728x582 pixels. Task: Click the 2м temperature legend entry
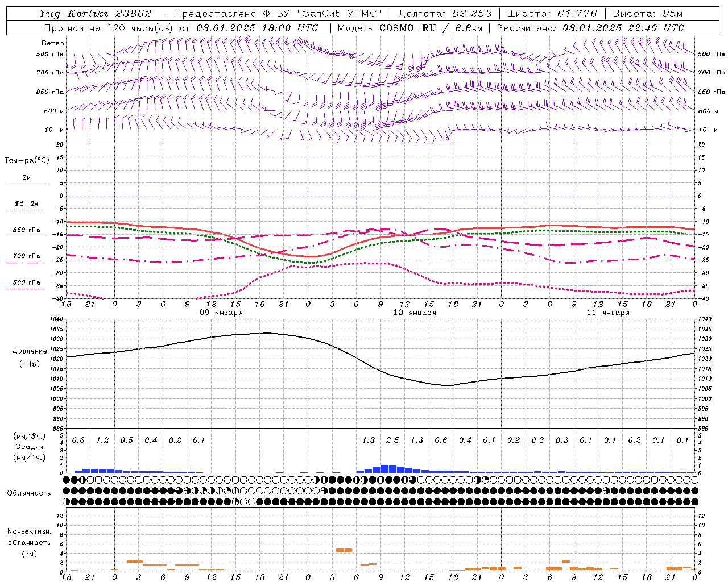(x=27, y=177)
